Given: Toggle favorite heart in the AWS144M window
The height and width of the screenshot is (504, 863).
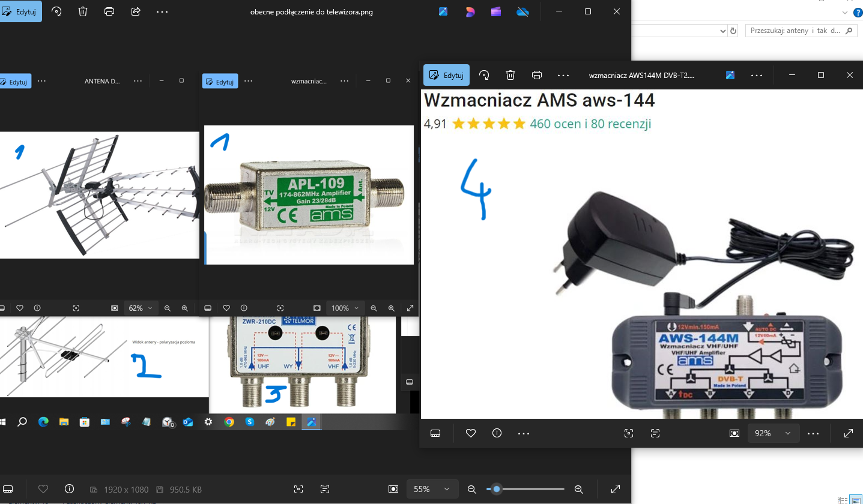Looking at the screenshot, I should click(471, 433).
